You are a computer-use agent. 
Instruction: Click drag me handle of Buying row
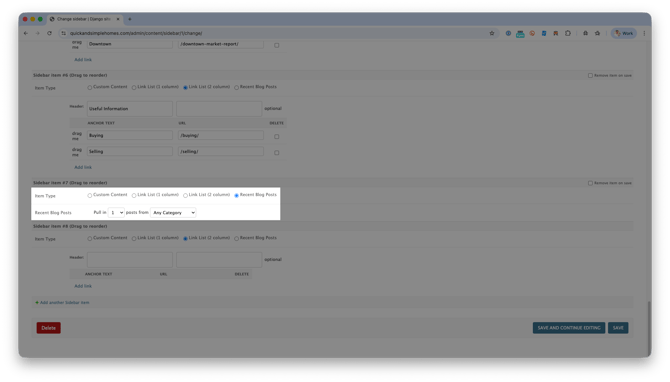tap(76, 136)
